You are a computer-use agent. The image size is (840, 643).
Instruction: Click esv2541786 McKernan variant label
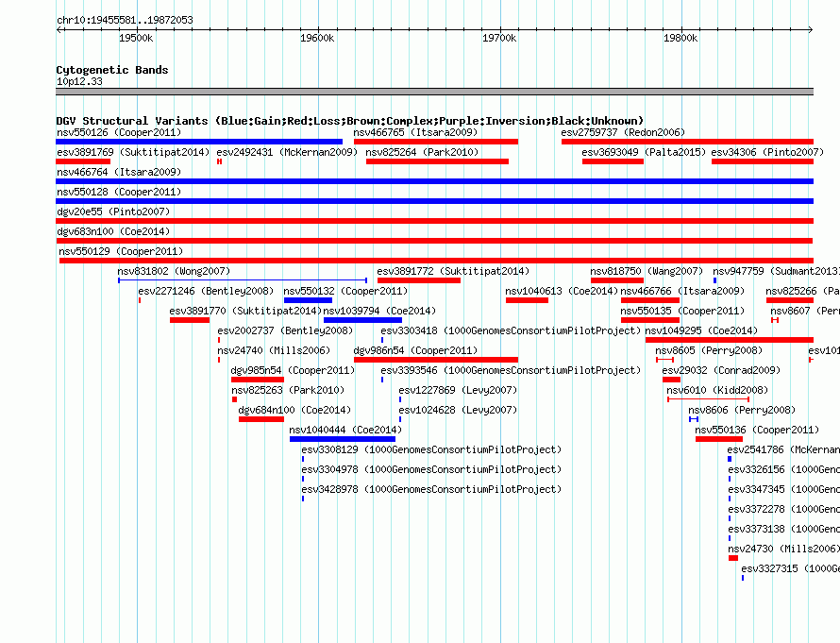[x=783, y=449]
